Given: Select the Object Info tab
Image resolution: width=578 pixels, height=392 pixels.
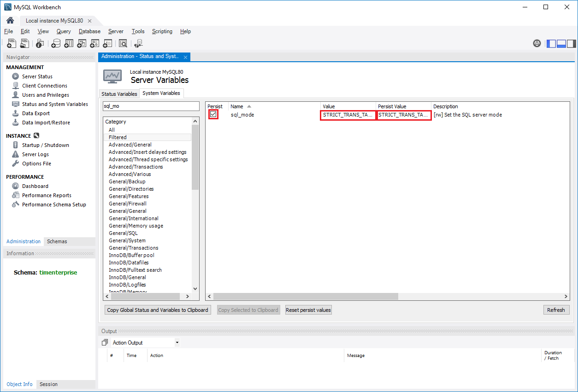Looking at the screenshot, I should pos(19,384).
